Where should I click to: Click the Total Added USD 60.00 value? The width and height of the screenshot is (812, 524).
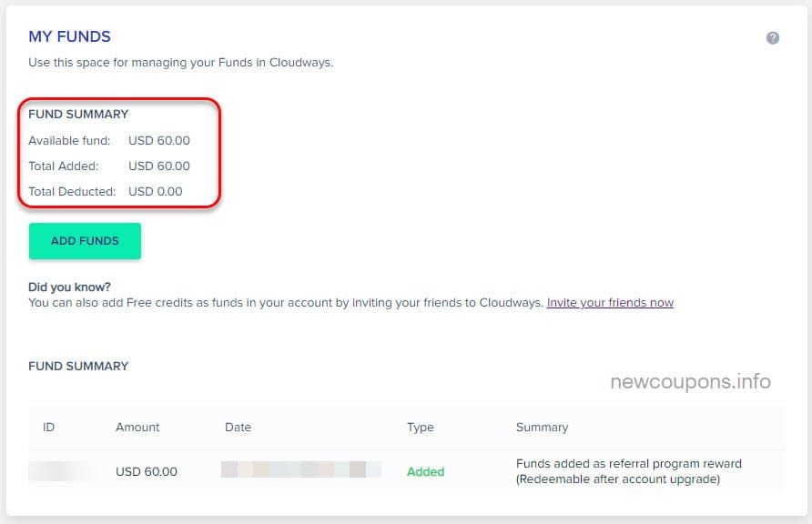159,166
